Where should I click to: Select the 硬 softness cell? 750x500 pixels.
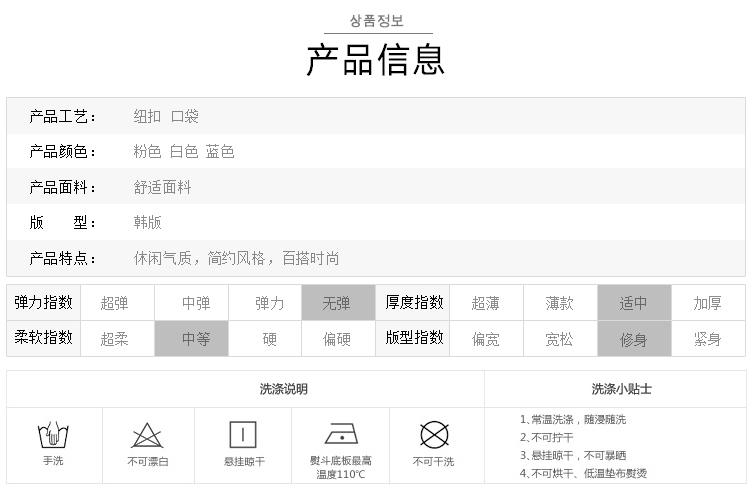coord(265,339)
